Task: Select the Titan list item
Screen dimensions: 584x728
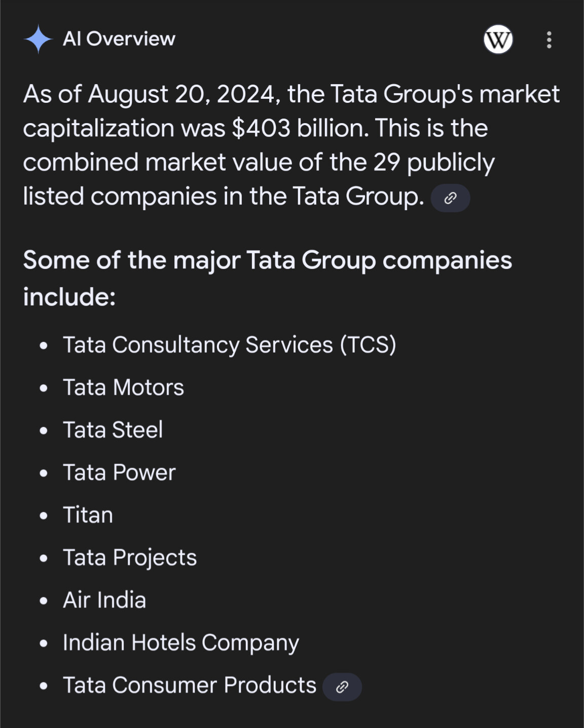Action: pyautogui.click(x=88, y=515)
